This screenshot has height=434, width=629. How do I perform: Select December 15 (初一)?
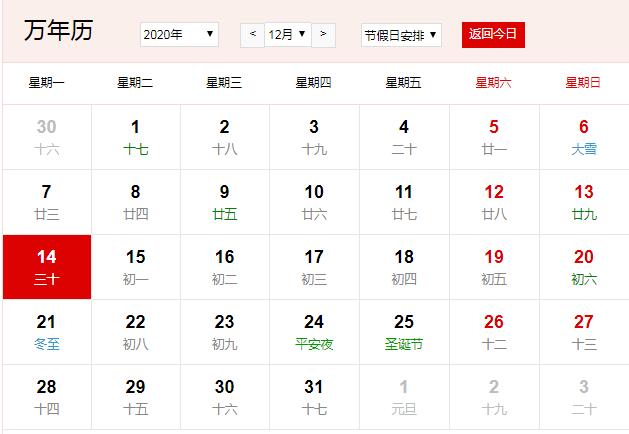point(136,267)
